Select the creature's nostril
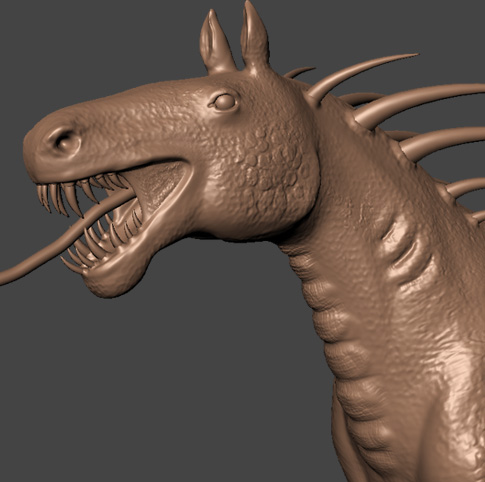The height and width of the screenshot is (482, 485). coord(65,141)
